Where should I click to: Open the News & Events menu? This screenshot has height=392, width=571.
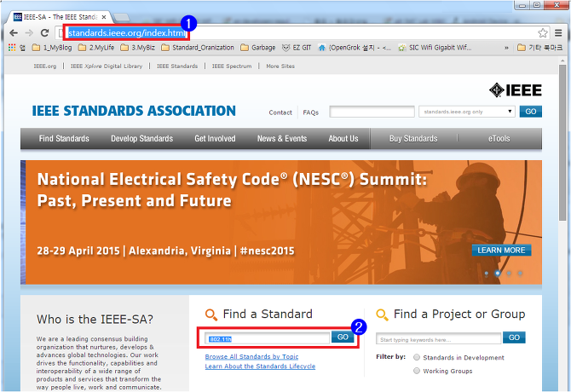click(x=282, y=139)
